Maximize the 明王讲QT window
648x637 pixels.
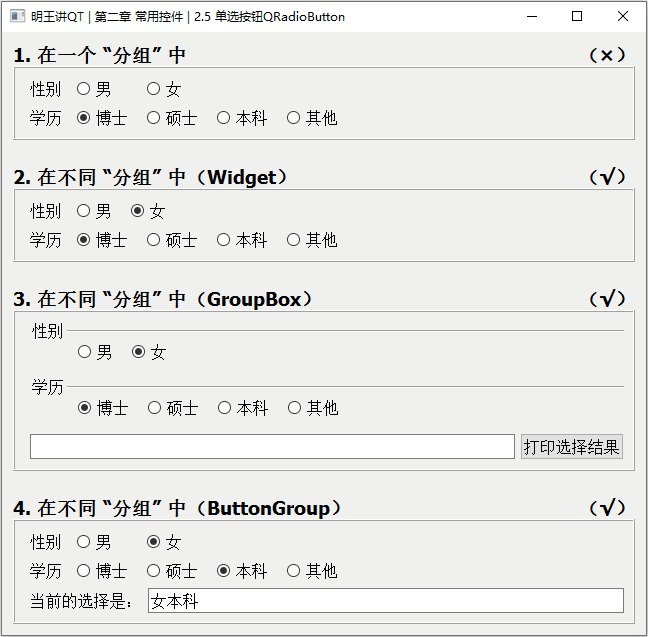coord(577,16)
